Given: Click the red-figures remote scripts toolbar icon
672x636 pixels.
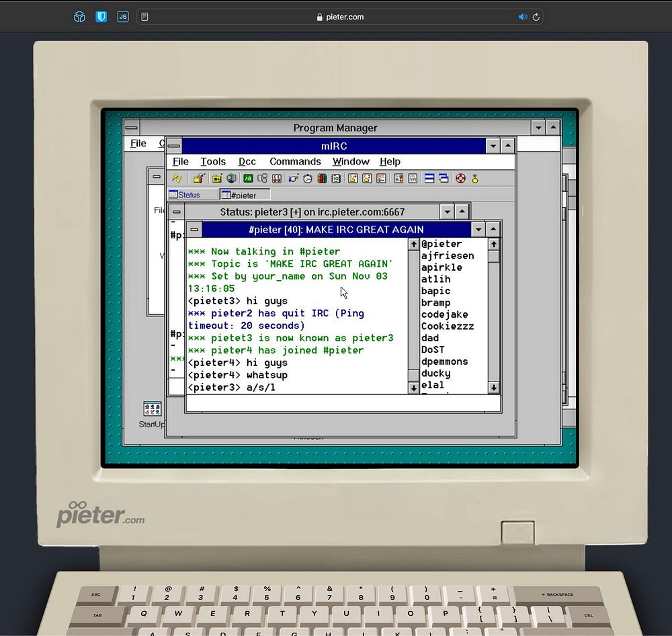Looking at the screenshot, I should [x=277, y=179].
